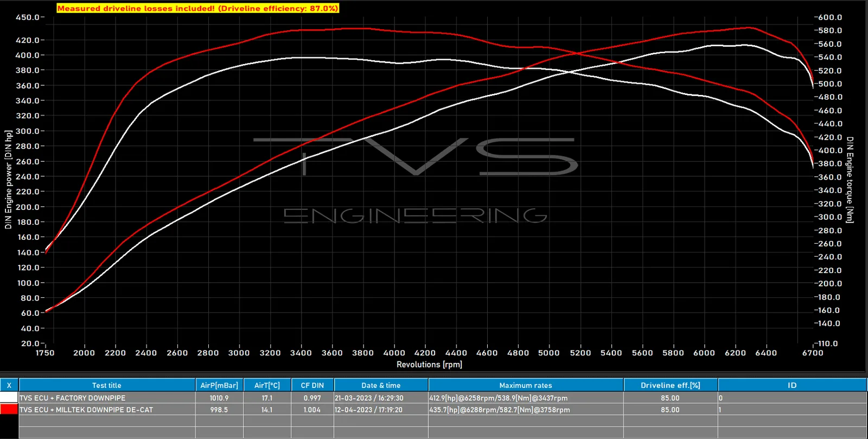Click the Date & time column header

coord(381,385)
